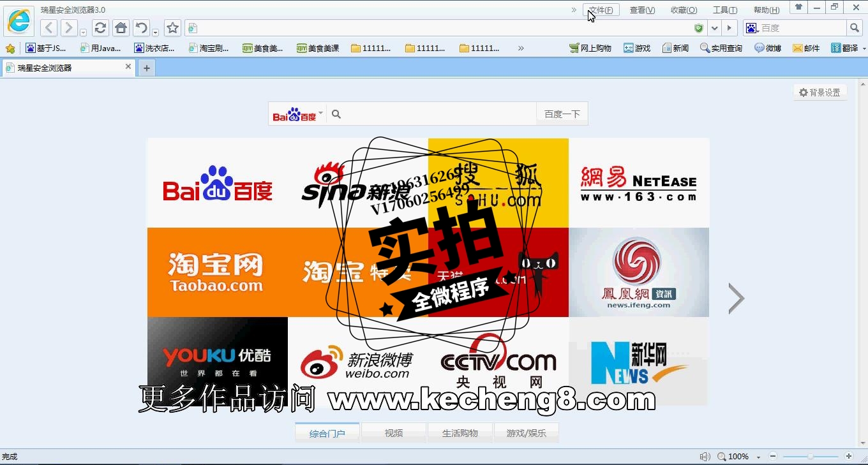Open the zoom level 100% dropdown arrow

[x=758, y=457]
